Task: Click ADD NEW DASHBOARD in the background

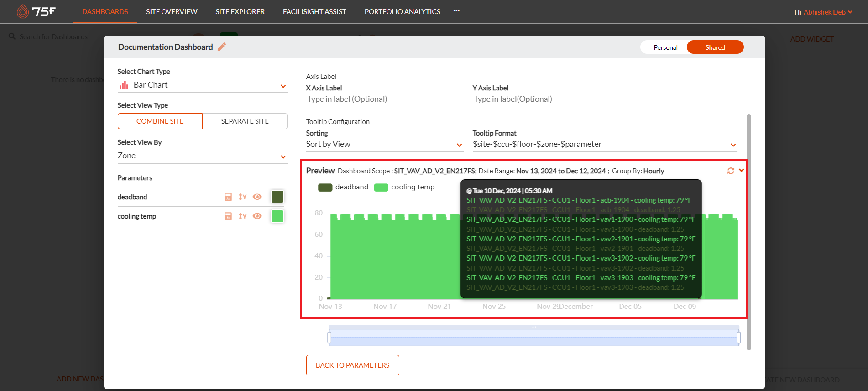Action: click(x=80, y=379)
